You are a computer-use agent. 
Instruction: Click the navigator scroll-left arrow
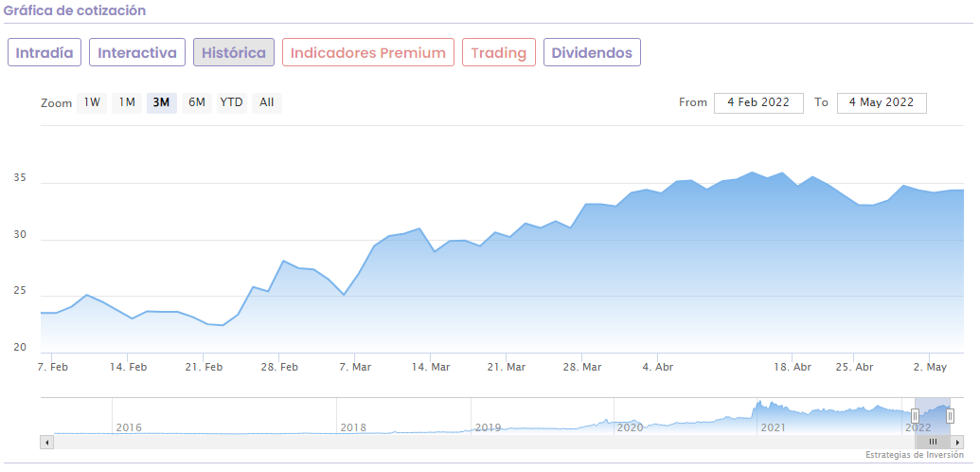pos(45,442)
